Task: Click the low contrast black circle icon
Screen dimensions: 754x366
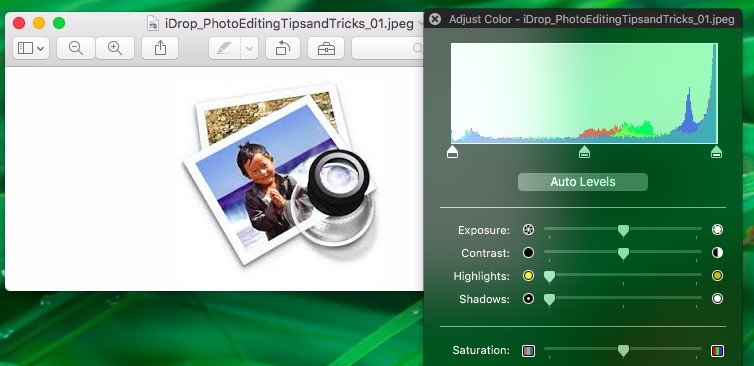Action: click(x=528, y=253)
